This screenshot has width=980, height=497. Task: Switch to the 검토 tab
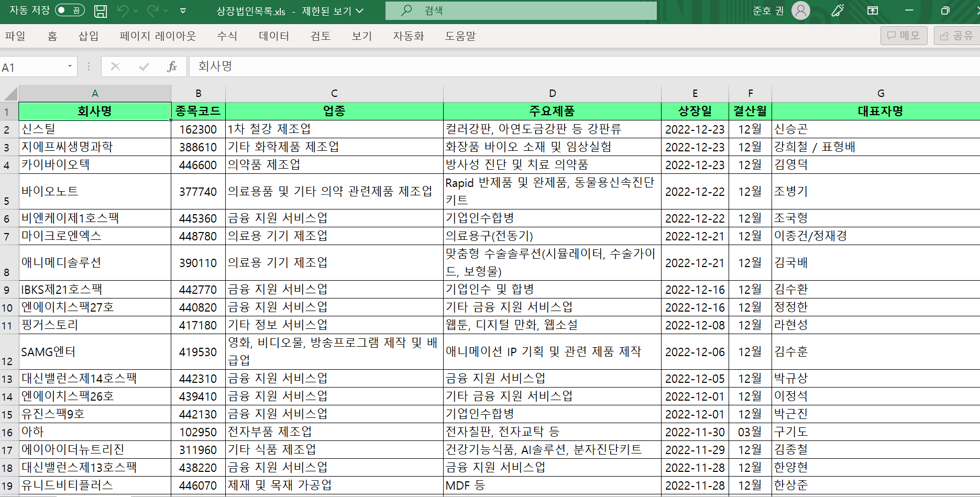321,36
